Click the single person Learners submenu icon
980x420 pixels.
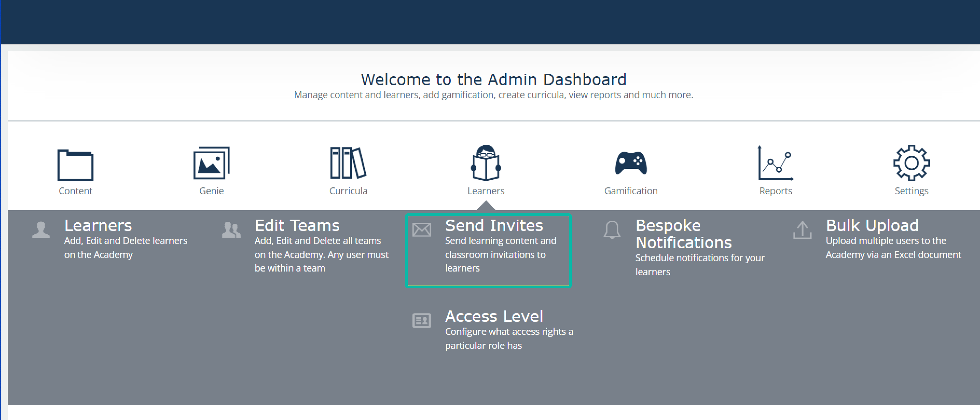point(41,230)
